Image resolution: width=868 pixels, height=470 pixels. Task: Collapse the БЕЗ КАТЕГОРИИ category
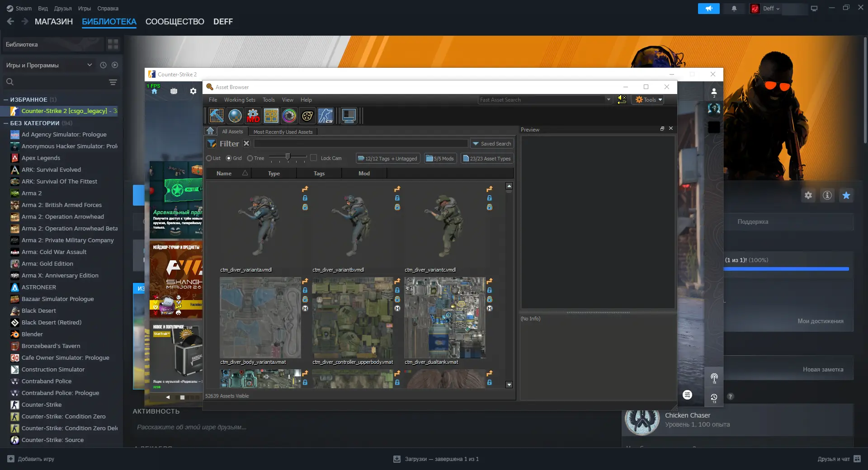click(6, 123)
